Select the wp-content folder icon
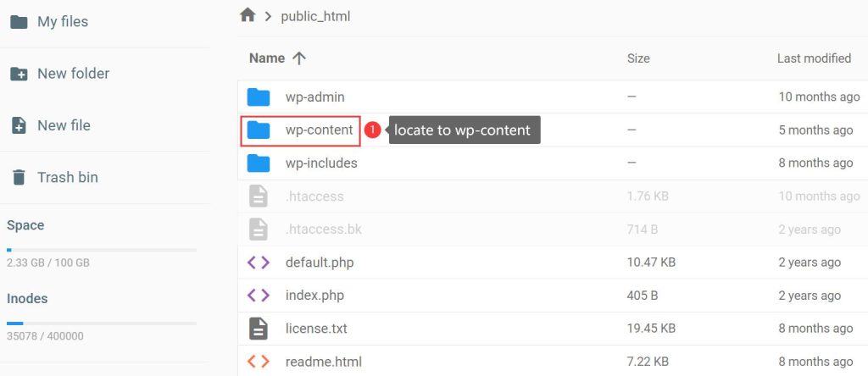868x376 pixels. tap(258, 130)
